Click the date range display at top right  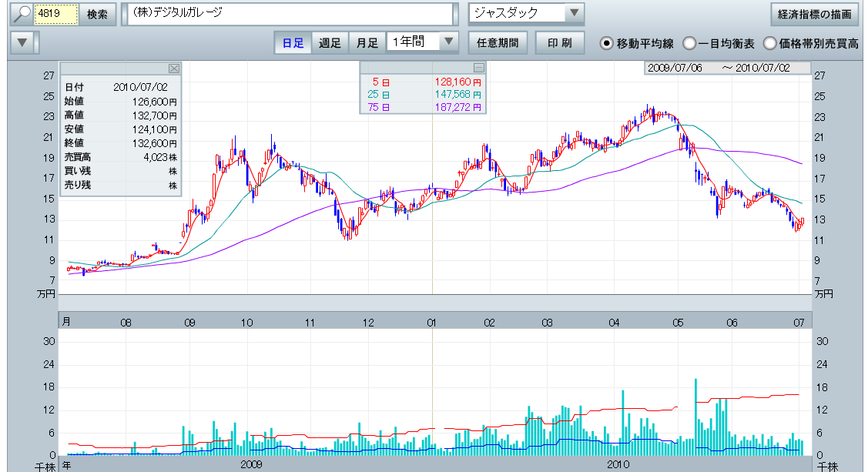(728, 68)
